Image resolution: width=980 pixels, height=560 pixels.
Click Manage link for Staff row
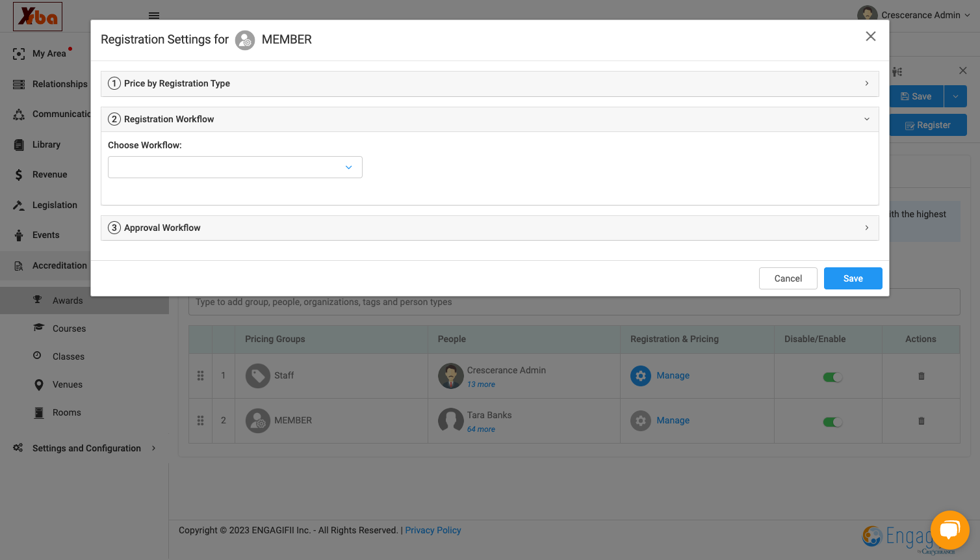673,375
